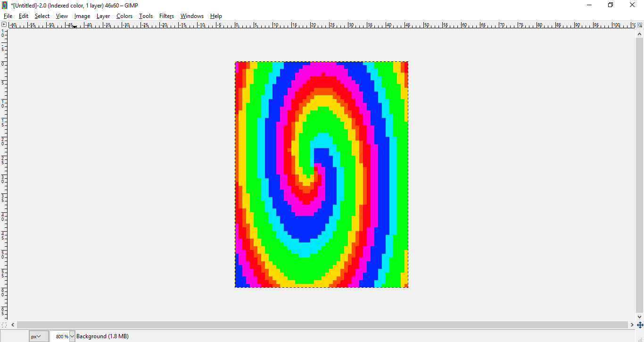Open the Filters menu

tap(166, 16)
